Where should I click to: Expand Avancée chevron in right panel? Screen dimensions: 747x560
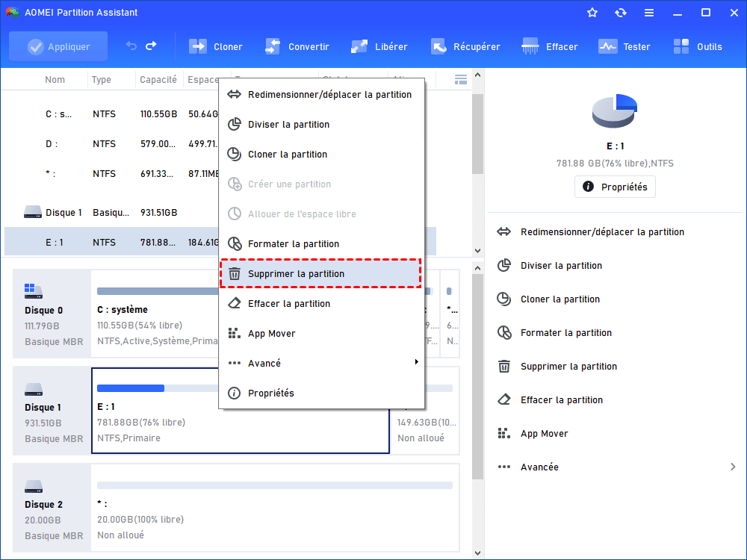pos(733,467)
